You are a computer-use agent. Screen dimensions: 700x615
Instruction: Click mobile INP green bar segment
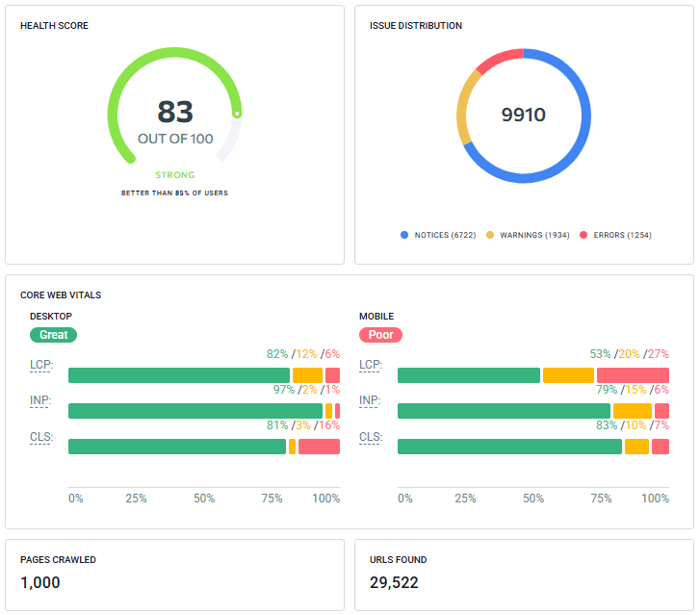504,411
